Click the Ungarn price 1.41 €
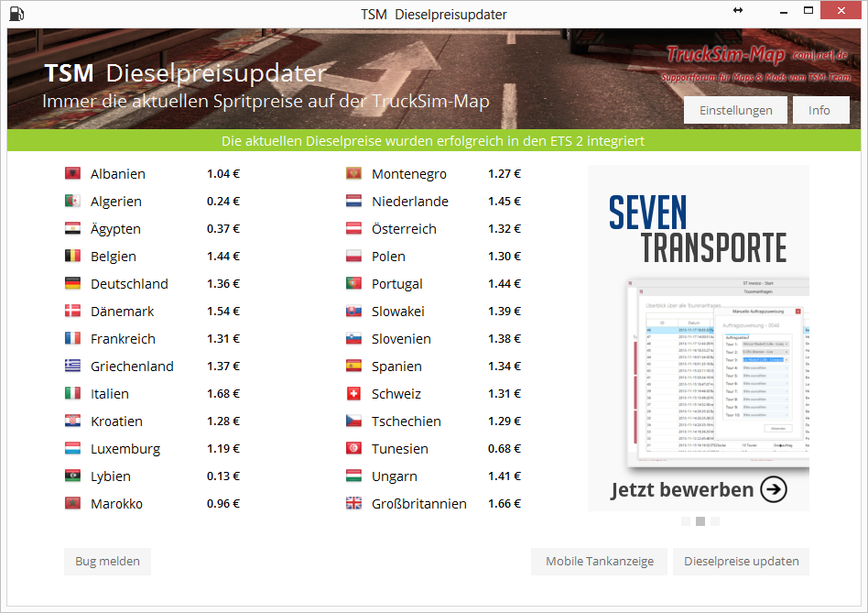Image resolution: width=868 pixels, height=613 pixels. [505, 476]
